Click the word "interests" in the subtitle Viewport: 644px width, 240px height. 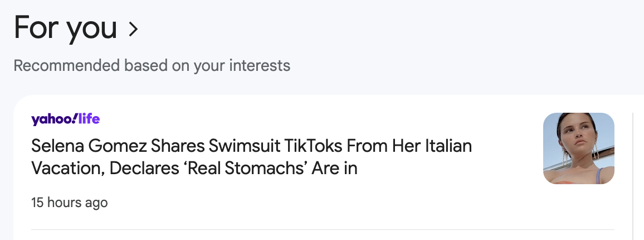[x=258, y=65]
